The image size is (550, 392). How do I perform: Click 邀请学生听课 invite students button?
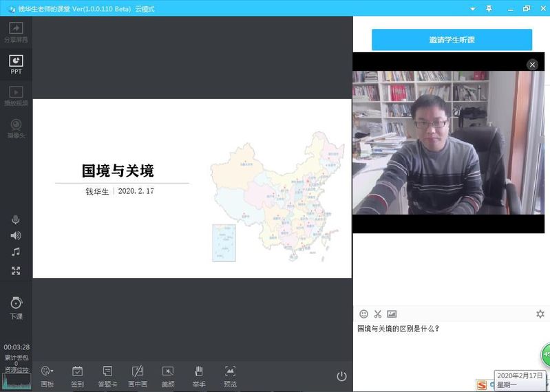tap(452, 40)
